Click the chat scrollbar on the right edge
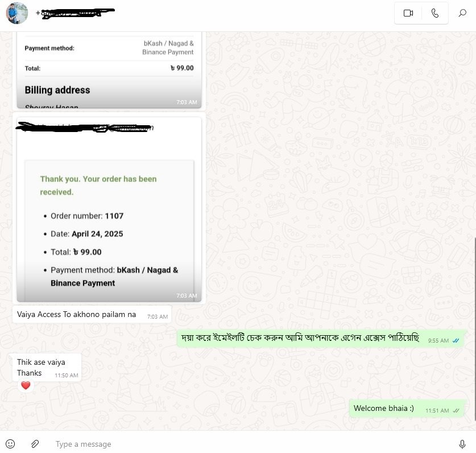476x453 pixels. 474,329
